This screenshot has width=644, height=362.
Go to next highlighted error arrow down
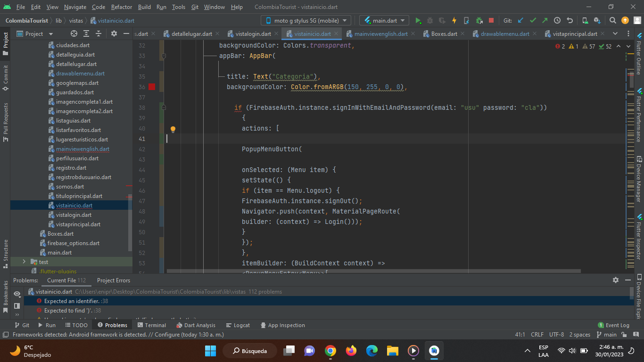[629, 46]
